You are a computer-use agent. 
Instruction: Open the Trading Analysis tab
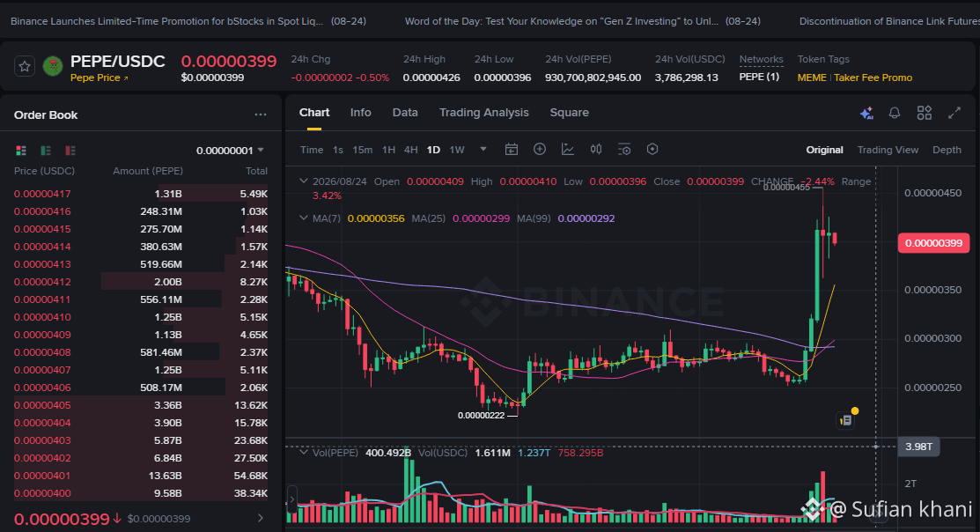click(x=483, y=113)
